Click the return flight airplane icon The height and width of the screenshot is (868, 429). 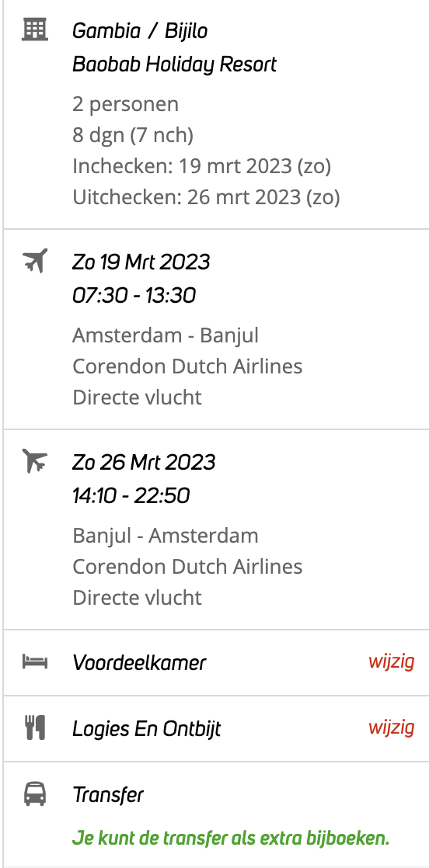35,460
